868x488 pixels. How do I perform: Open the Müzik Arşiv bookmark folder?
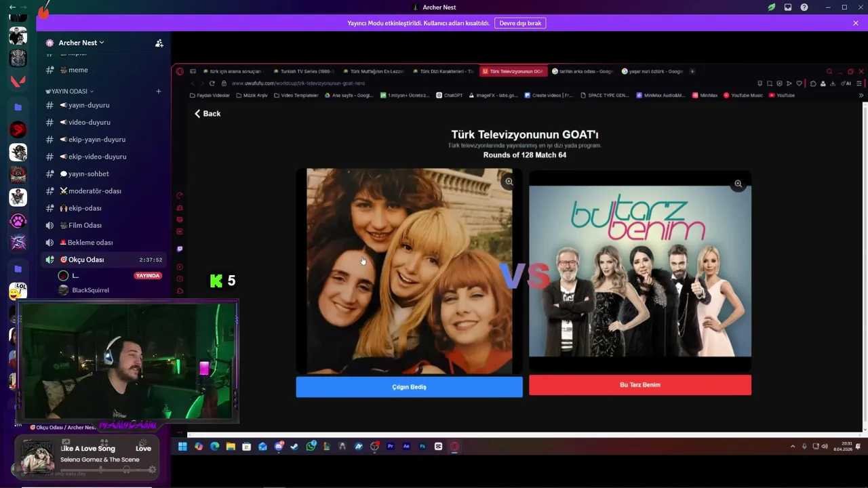[x=252, y=96]
